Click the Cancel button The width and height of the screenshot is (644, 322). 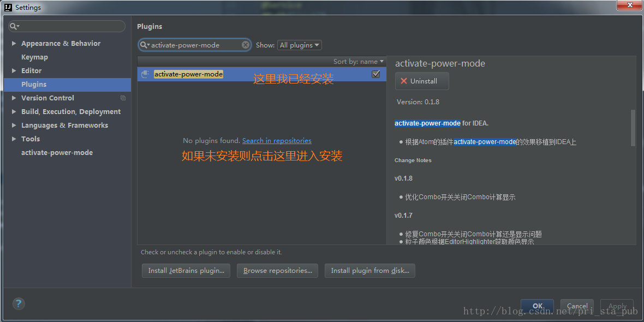(577, 306)
